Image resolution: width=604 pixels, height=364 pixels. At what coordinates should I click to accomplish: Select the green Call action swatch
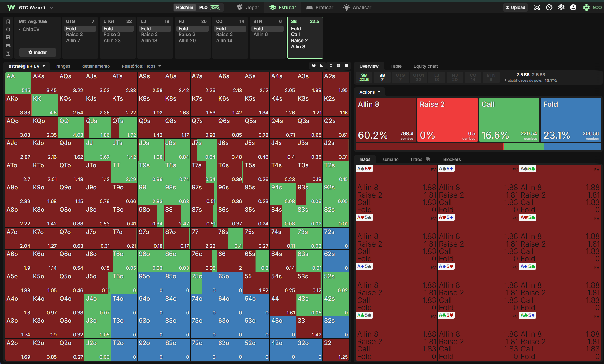pyautogui.click(x=509, y=120)
